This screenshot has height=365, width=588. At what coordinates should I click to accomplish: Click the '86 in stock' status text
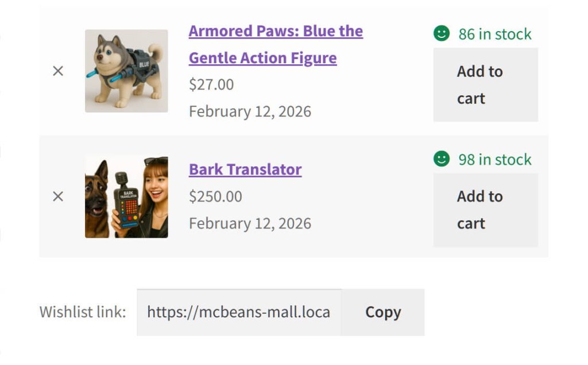pyautogui.click(x=493, y=34)
